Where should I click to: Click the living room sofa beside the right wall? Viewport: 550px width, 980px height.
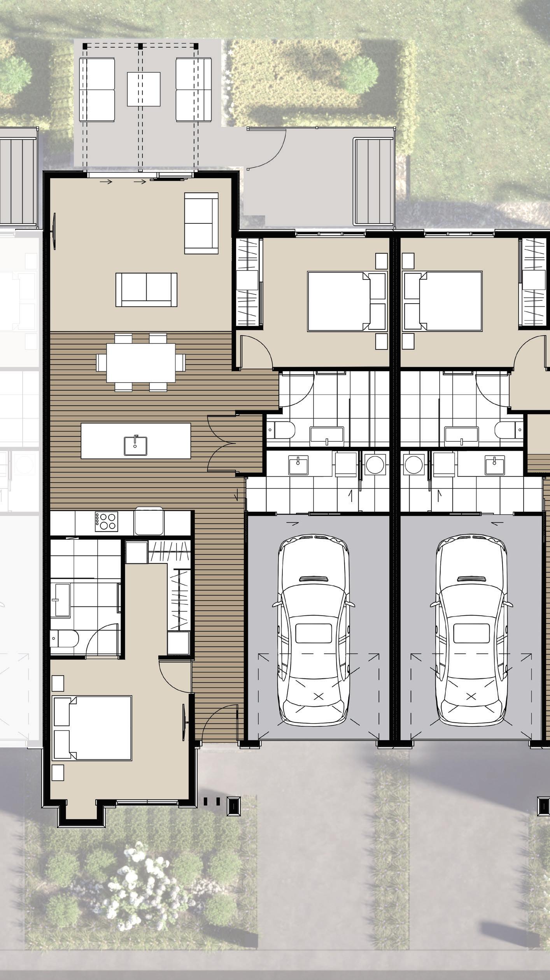tap(201, 223)
